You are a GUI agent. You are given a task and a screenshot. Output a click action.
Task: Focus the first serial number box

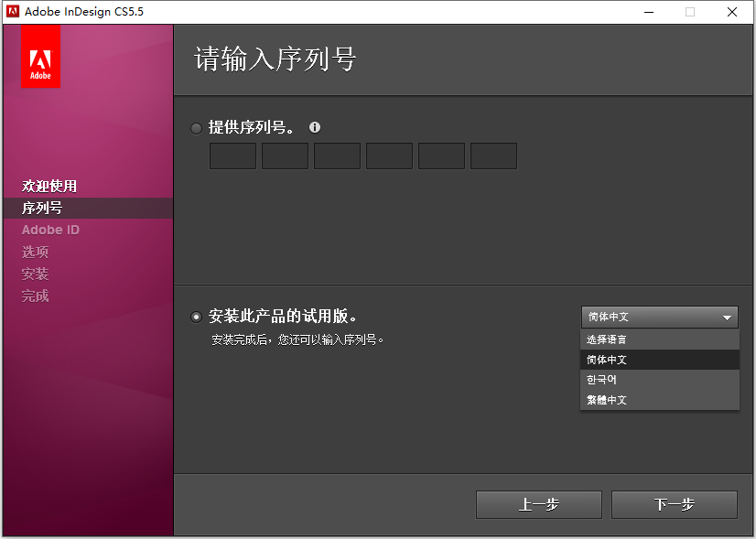(x=232, y=156)
